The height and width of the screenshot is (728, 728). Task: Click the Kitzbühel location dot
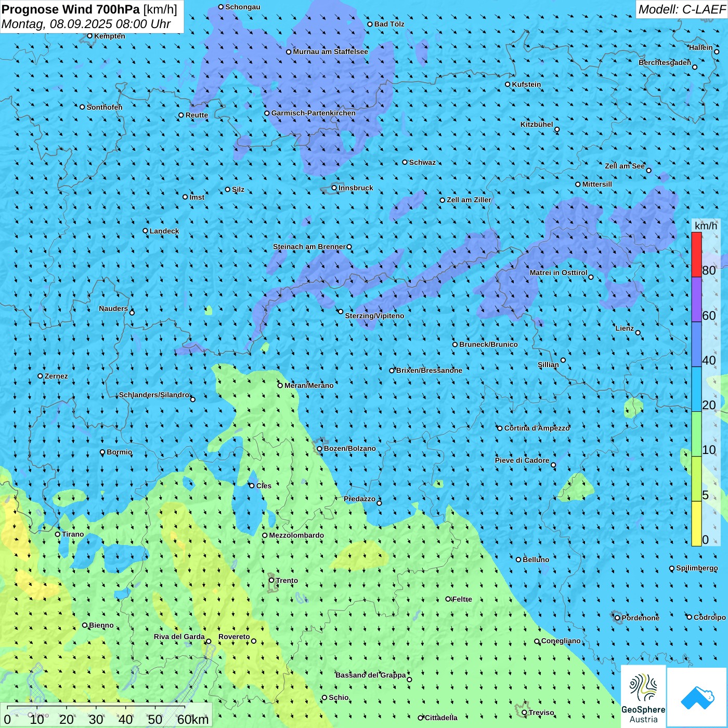(x=557, y=129)
